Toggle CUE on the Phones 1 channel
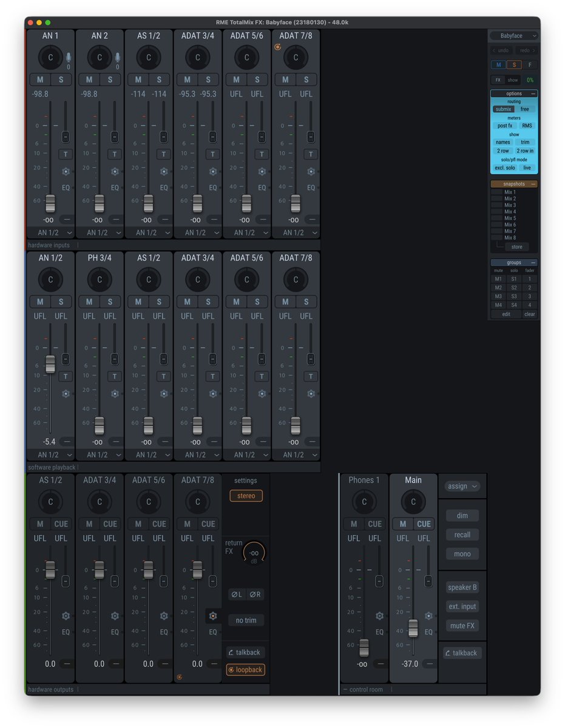 [374, 524]
